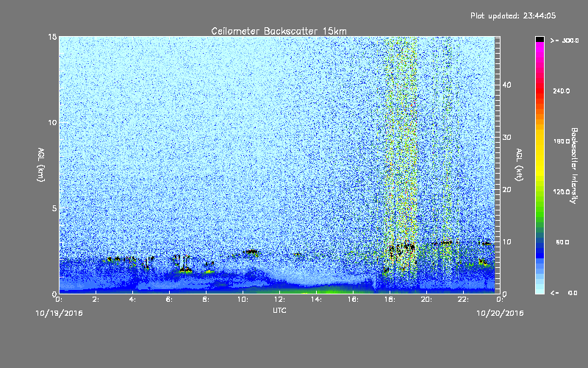This screenshot has height=368, width=588.
Task: Click the '10' tick on AGL (kft) axis
Action: (x=506, y=242)
